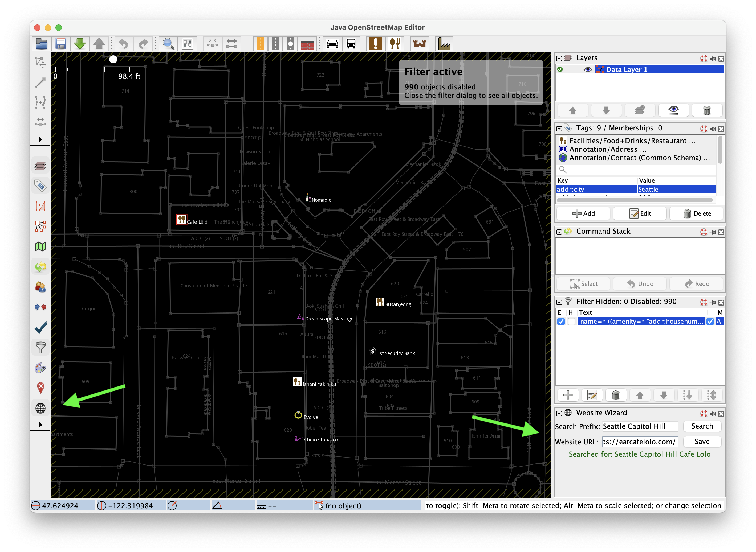Viewport: 756px width, 552px height.
Task: Expand the hidden left dialog-toggles arrow at bottom
Action: pos(40,425)
